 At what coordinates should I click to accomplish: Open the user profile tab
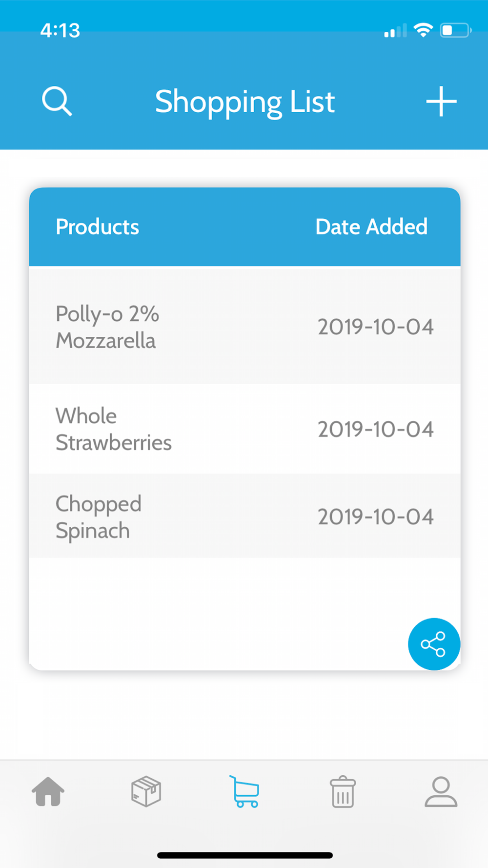441,791
